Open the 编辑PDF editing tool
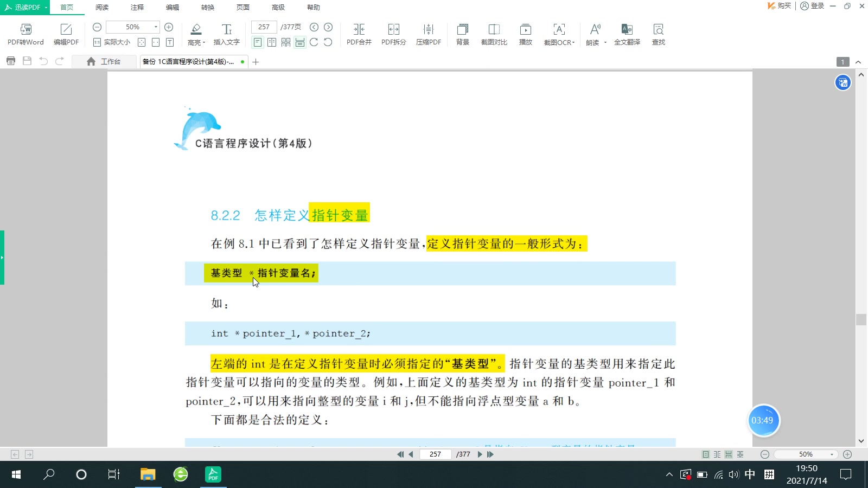The image size is (868, 488). coord(65,34)
